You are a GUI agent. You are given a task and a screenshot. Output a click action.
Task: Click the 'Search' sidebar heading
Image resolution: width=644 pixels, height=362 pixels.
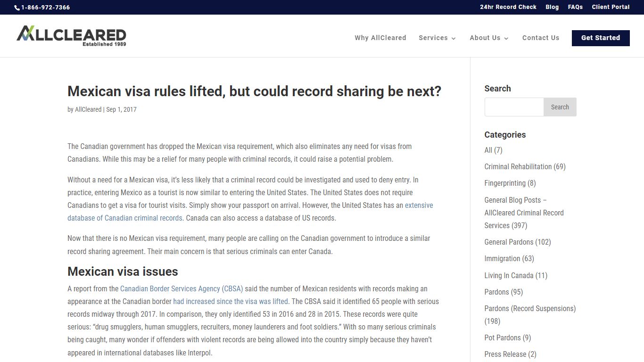point(497,89)
